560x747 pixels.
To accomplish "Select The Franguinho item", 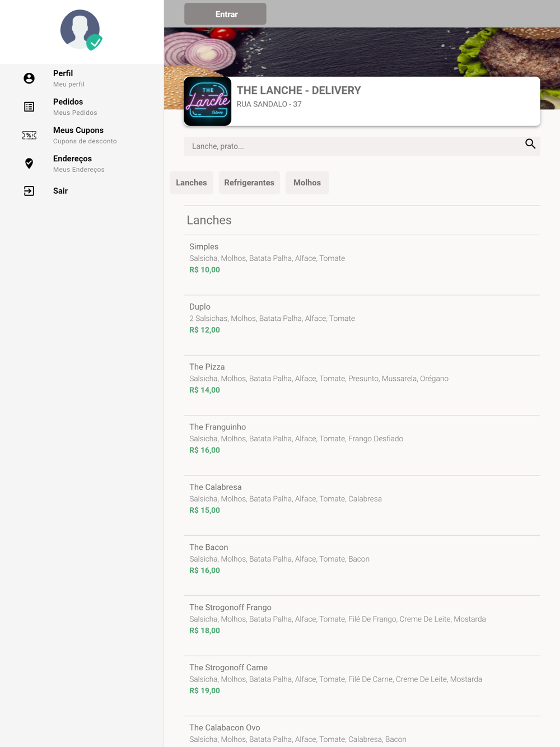I will (x=362, y=445).
